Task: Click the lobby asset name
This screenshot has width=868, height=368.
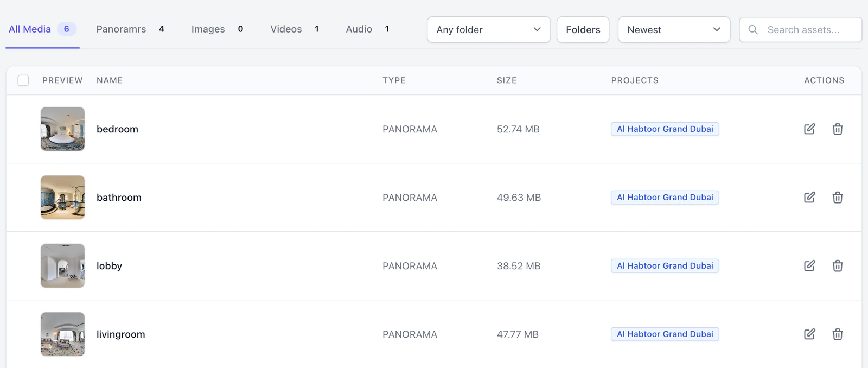Action: click(x=109, y=265)
